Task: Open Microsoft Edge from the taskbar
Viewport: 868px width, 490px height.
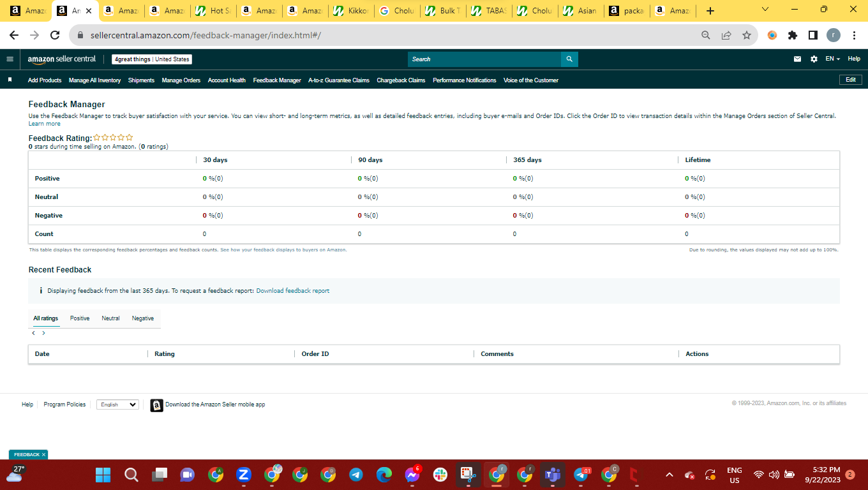Action: pyautogui.click(x=384, y=475)
